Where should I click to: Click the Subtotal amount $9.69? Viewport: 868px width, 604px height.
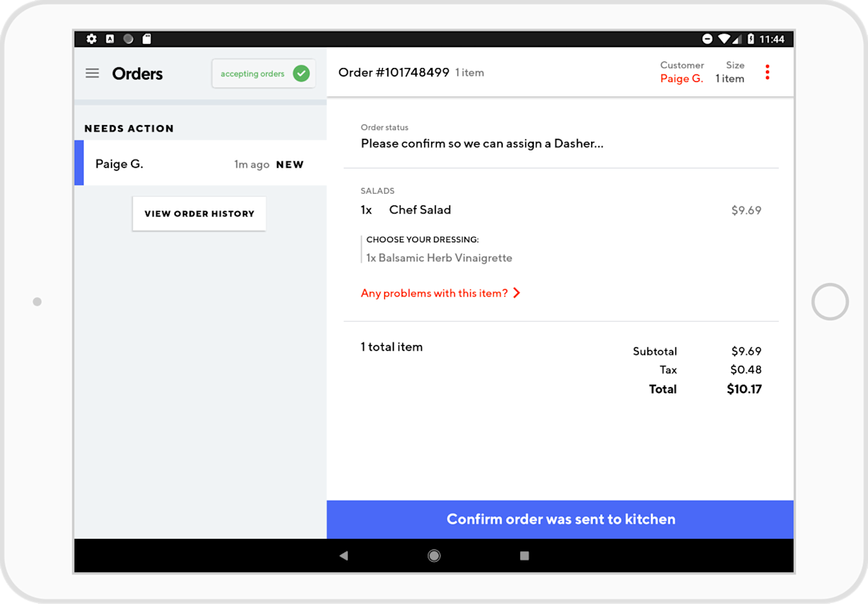pos(746,351)
